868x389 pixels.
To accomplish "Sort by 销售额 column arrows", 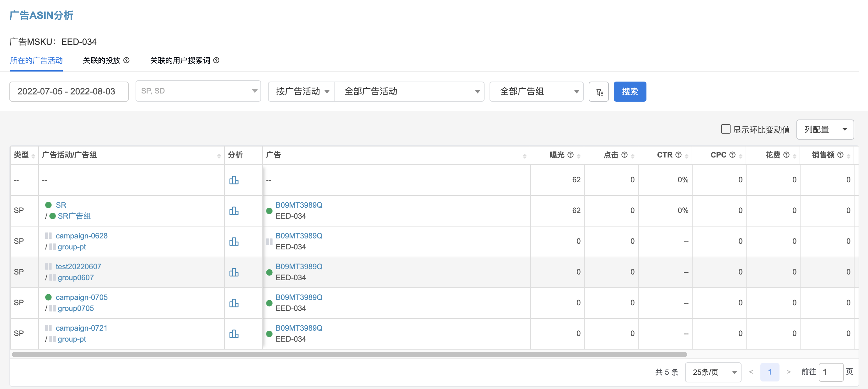I will (x=849, y=156).
